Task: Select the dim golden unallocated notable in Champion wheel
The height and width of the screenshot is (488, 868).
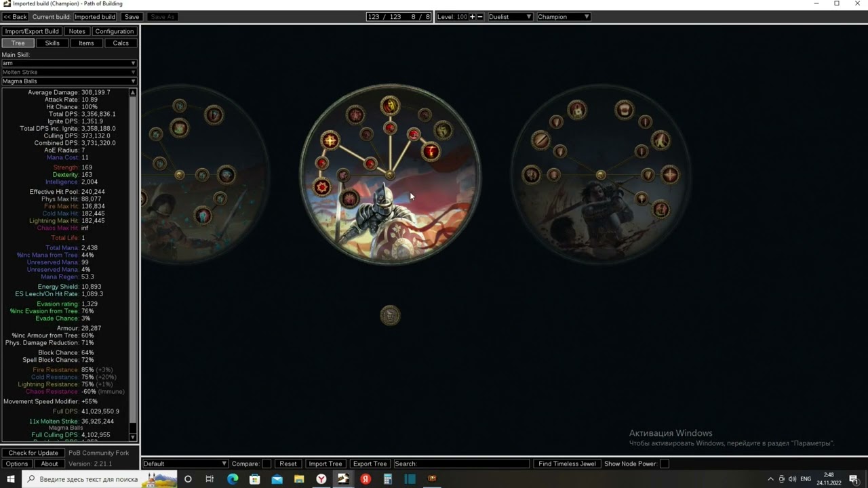Action: (443, 129)
